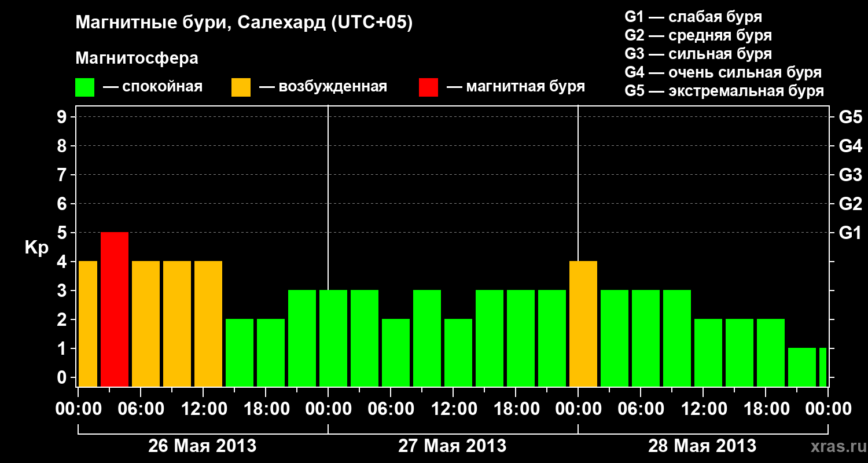Select the orange Kp 4 bar on 28 Мая
868x463 pixels.
tap(583, 324)
